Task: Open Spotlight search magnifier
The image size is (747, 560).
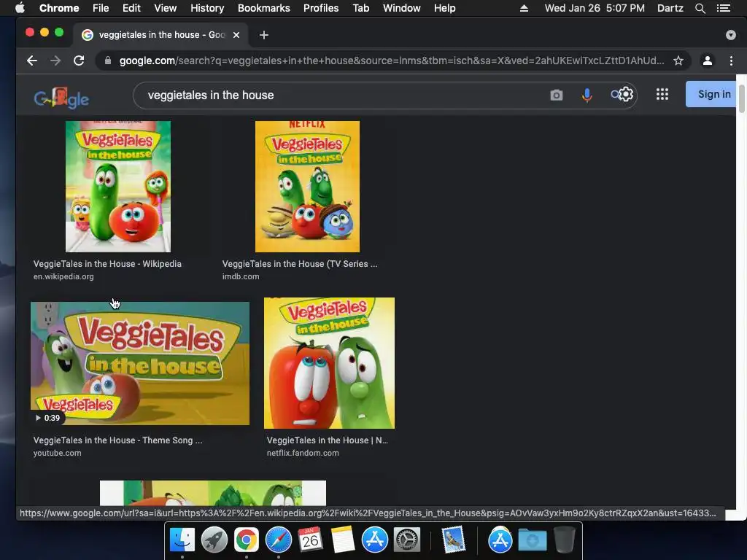Action: point(700,8)
